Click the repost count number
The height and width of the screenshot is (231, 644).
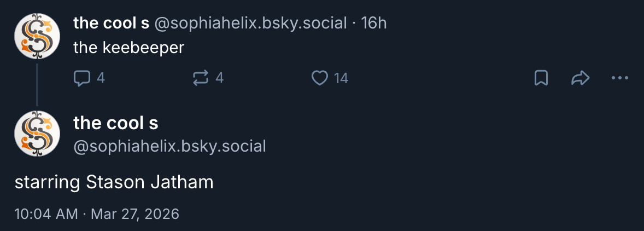[x=220, y=78]
